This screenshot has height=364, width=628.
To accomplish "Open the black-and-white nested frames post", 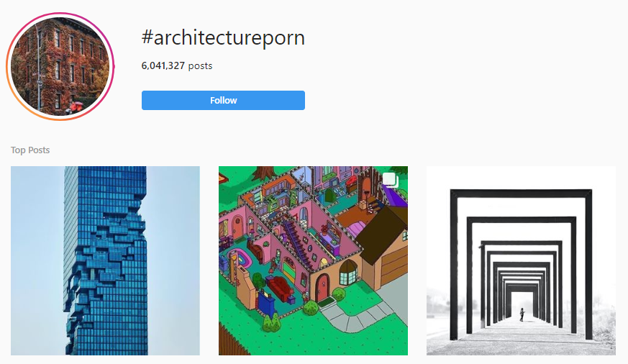I will coord(521,260).
